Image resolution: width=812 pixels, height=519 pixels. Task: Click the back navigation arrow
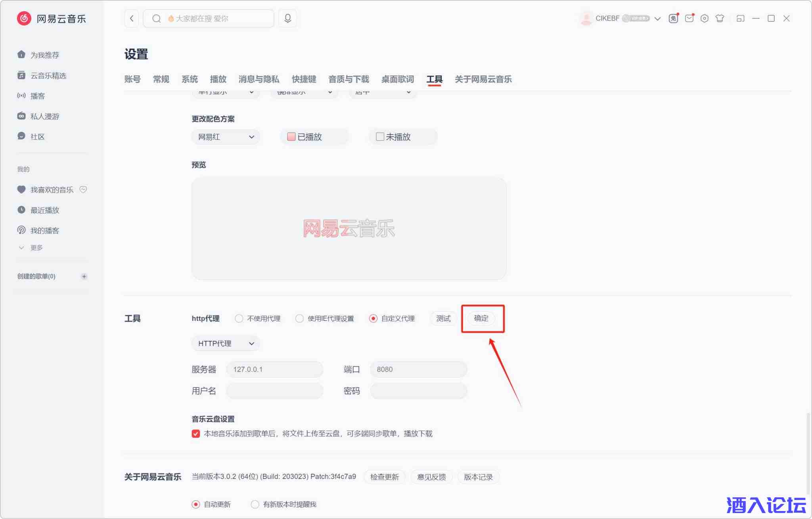click(132, 18)
